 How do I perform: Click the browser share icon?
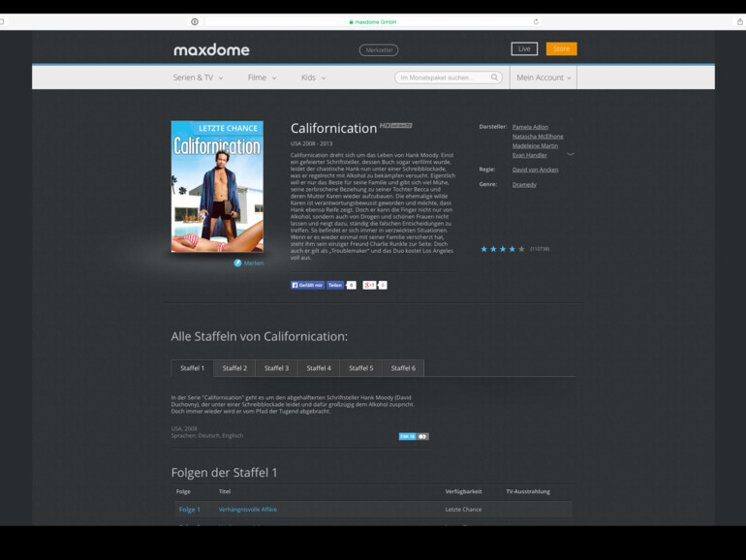tap(740, 21)
